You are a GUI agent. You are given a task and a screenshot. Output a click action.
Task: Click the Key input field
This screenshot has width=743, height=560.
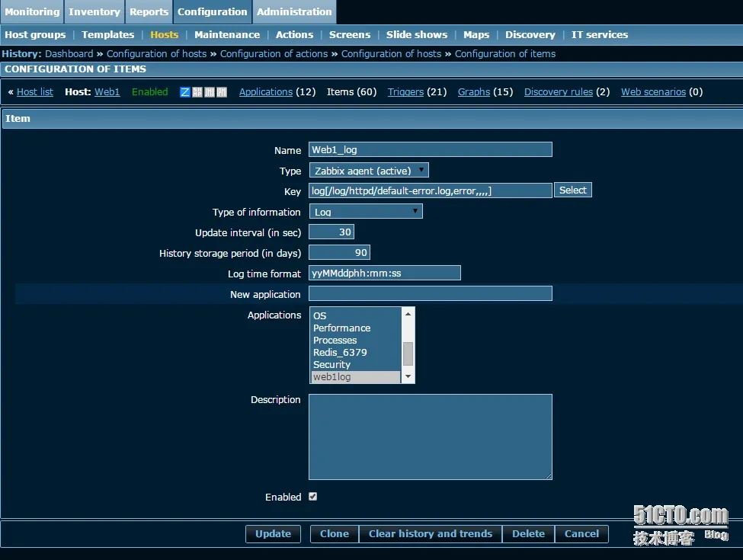coord(431,190)
